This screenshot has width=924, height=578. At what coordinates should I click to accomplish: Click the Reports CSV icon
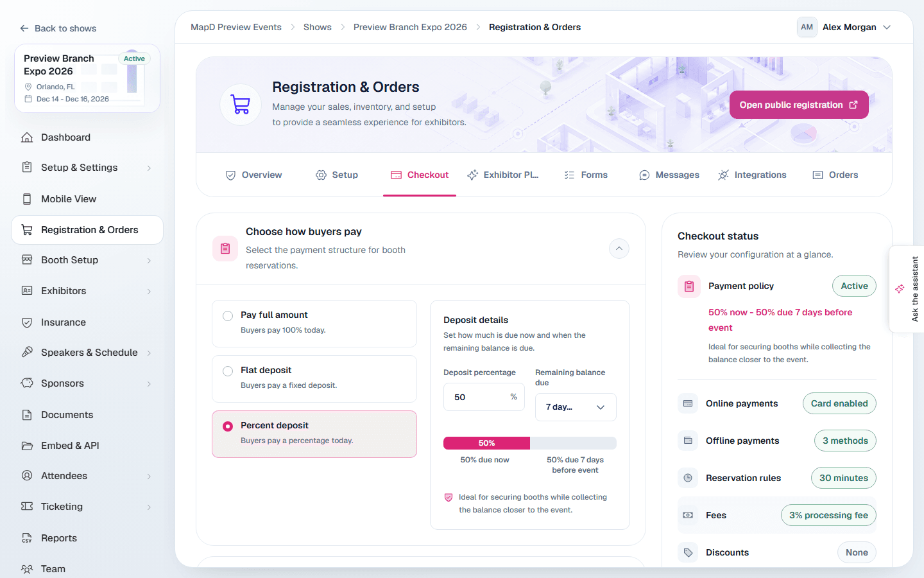pyautogui.click(x=27, y=538)
